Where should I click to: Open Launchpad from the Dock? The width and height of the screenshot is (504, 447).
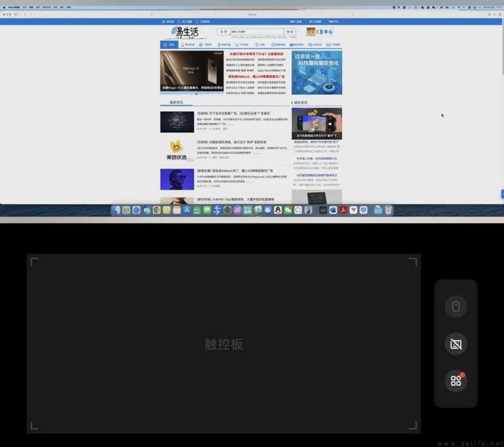[126, 210]
